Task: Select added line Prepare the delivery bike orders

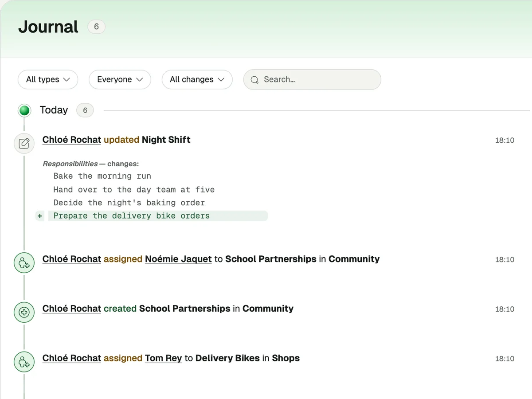Action: pyautogui.click(x=158, y=216)
